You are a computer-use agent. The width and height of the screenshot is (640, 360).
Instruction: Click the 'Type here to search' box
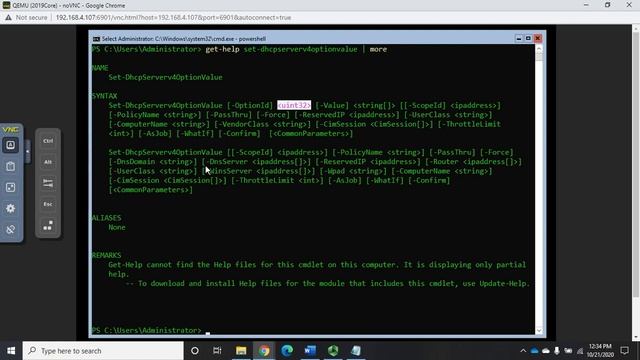103,351
